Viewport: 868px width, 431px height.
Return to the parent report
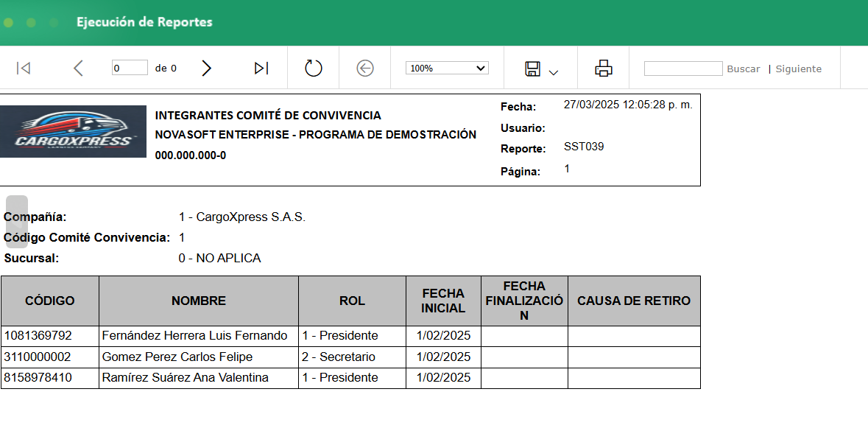364,67
